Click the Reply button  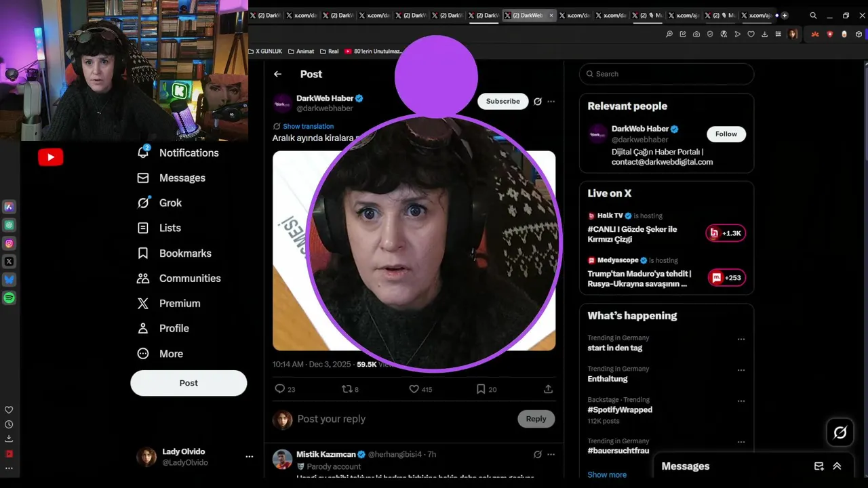[536, 419]
